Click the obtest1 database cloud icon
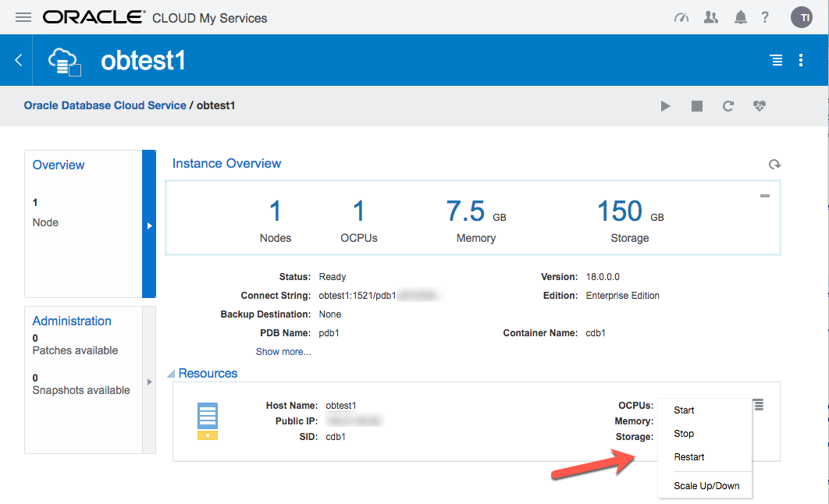 (x=64, y=62)
